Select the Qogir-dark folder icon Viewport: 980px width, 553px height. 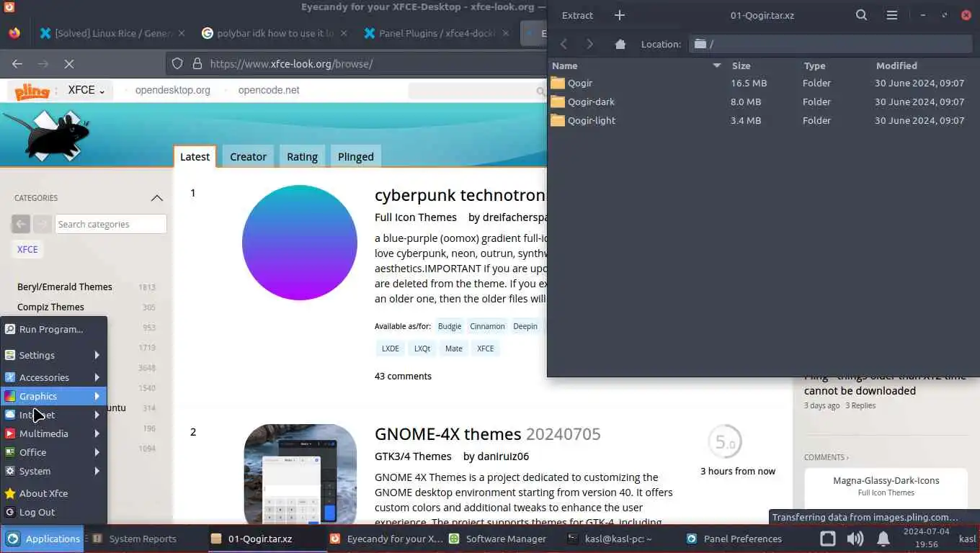(x=558, y=102)
